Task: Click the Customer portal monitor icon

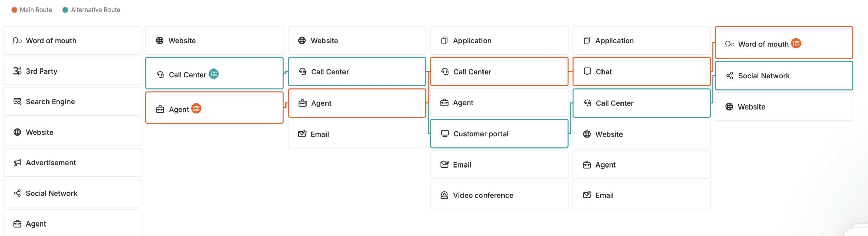Action: pos(445,134)
